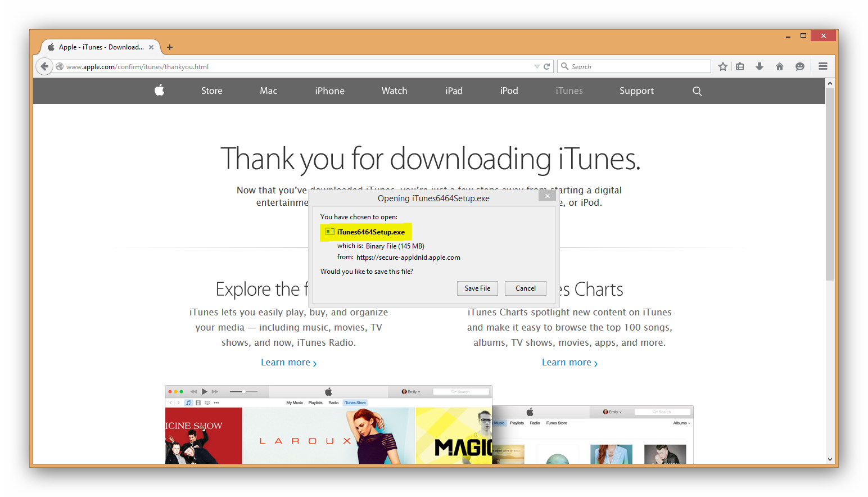The image size is (868, 497).
Task: Open iPod in Apple navigation
Action: [509, 91]
